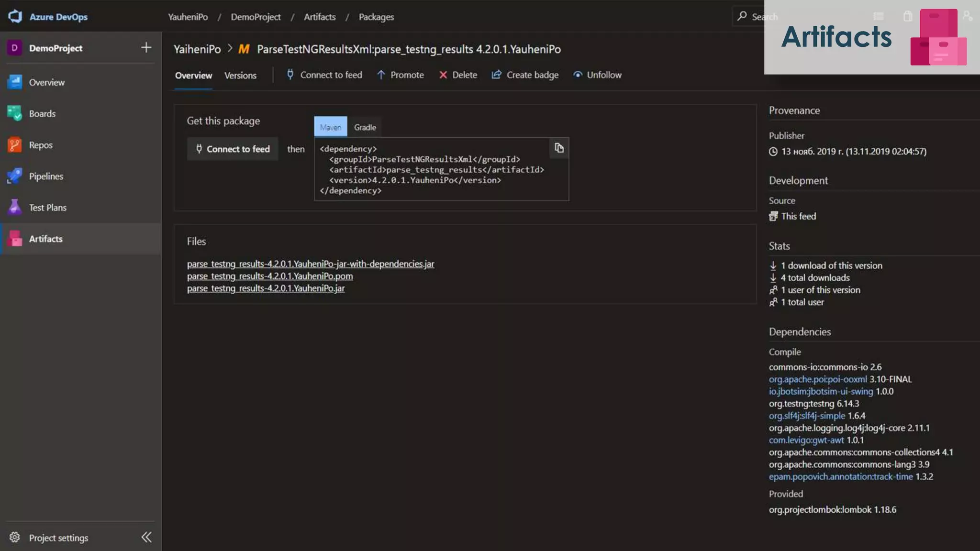
Task: Open the Versions tab
Action: pos(240,76)
